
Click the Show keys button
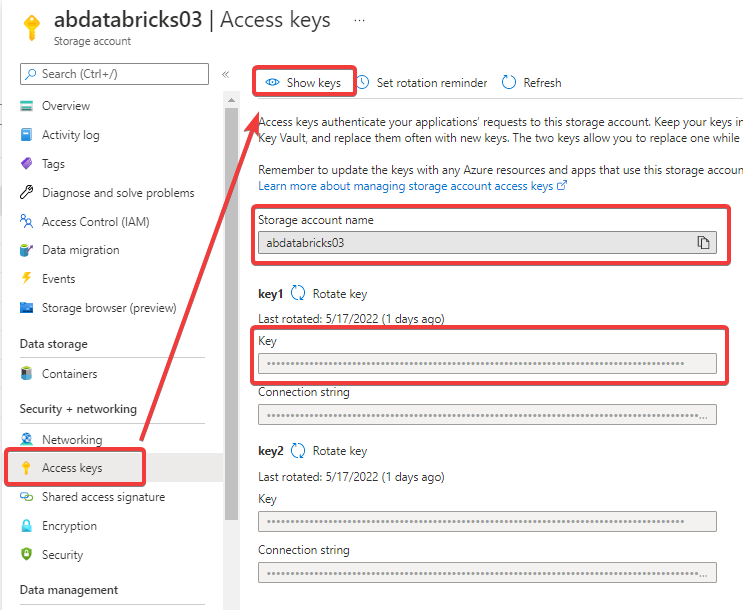pos(303,82)
